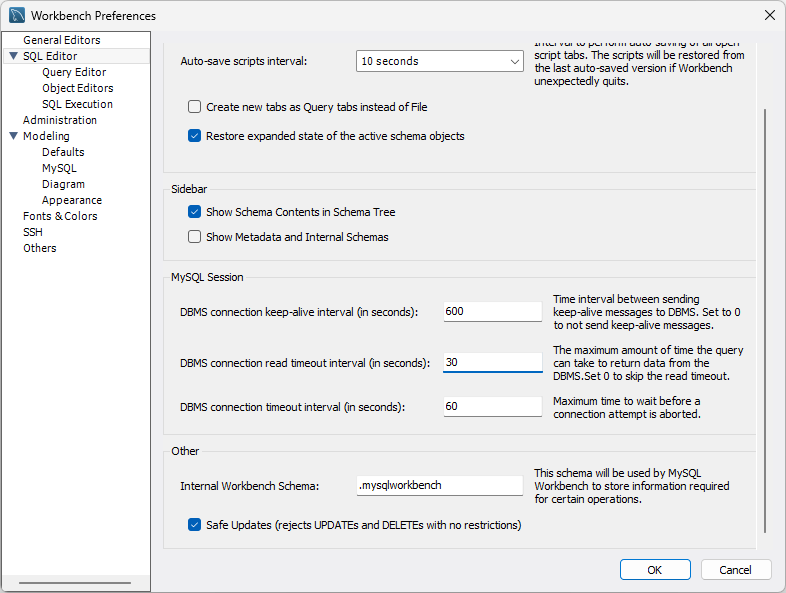Collapse the Modeling tree node
Viewport: 786px width, 593px height.
pos(13,136)
